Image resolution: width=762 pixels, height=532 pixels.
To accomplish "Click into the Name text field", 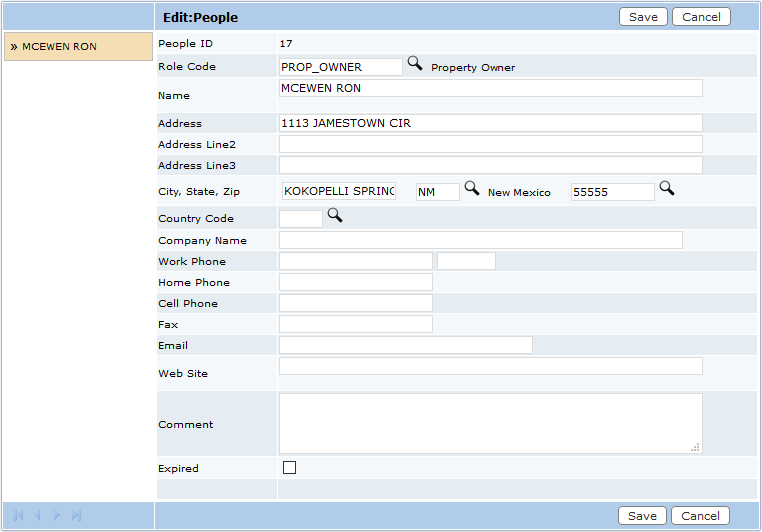I will click(490, 89).
